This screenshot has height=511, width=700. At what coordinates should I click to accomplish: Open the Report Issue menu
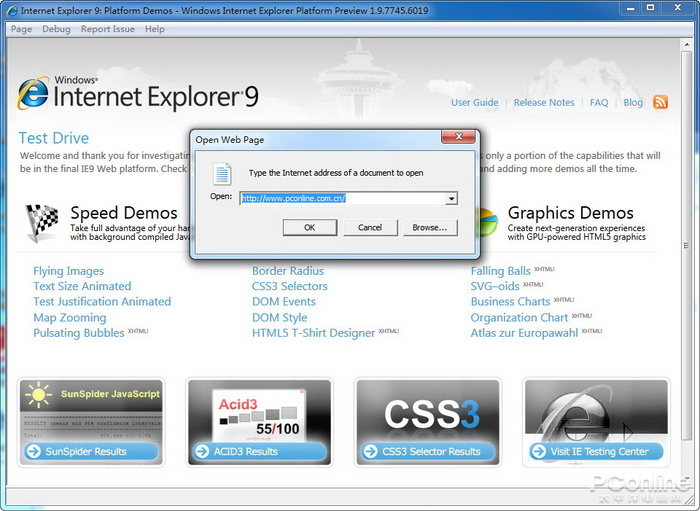(108, 29)
